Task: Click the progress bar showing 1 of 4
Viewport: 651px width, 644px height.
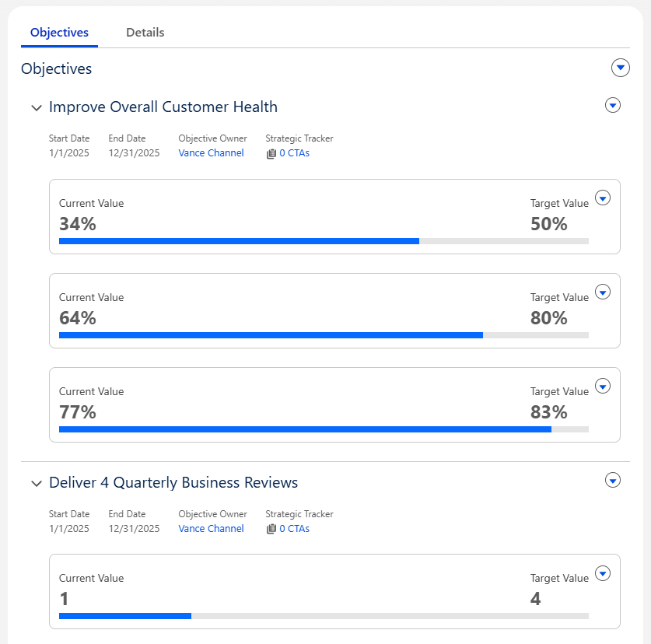Action: [324, 616]
